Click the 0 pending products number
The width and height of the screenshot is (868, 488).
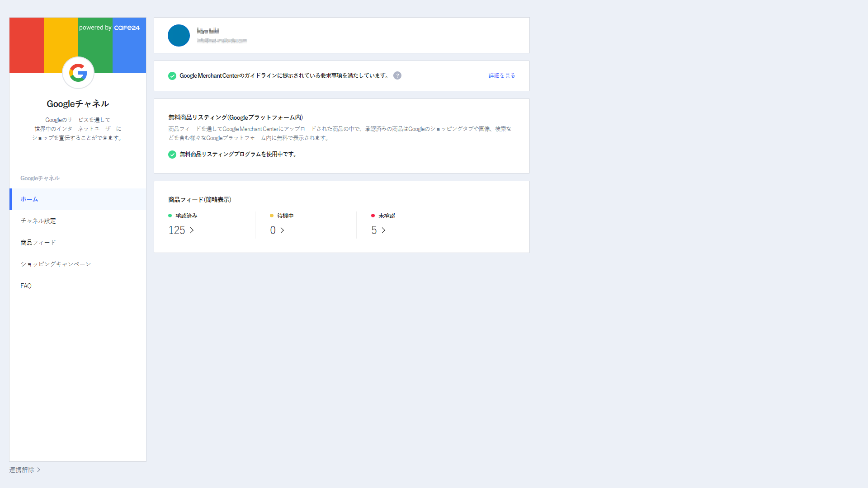pos(273,230)
